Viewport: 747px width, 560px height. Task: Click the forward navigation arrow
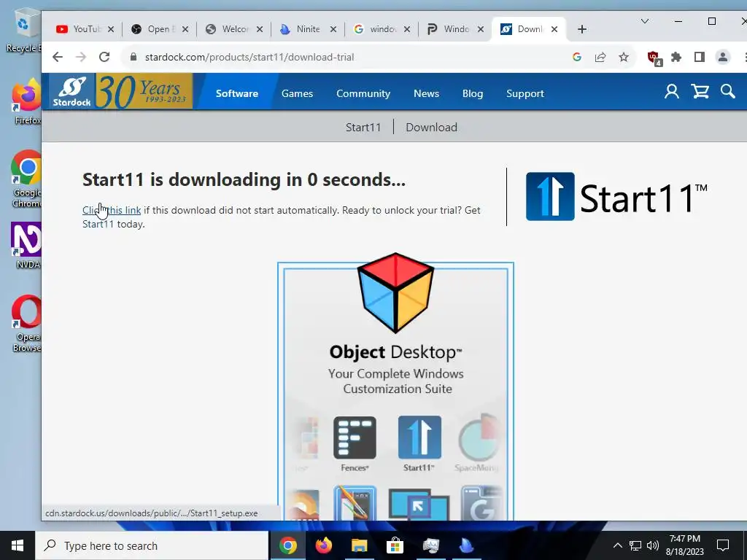(81, 57)
